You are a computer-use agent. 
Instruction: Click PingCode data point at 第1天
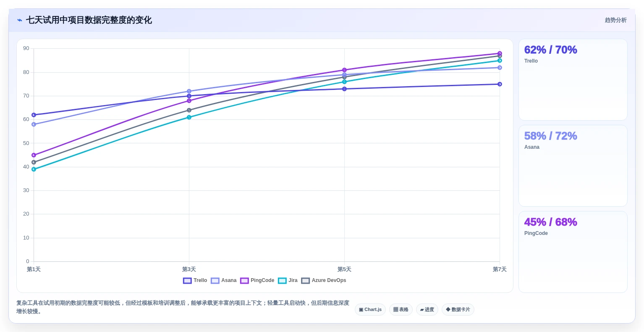pos(34,155)
